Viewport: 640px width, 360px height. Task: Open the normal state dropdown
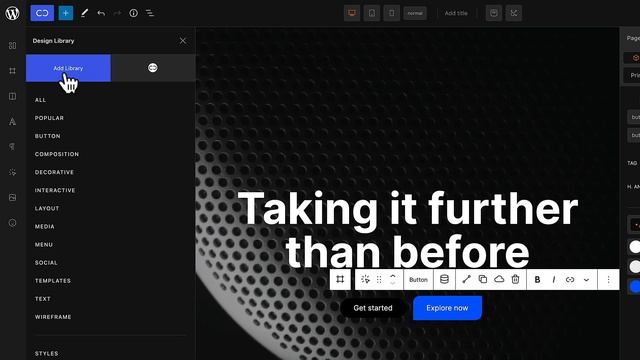415,13
